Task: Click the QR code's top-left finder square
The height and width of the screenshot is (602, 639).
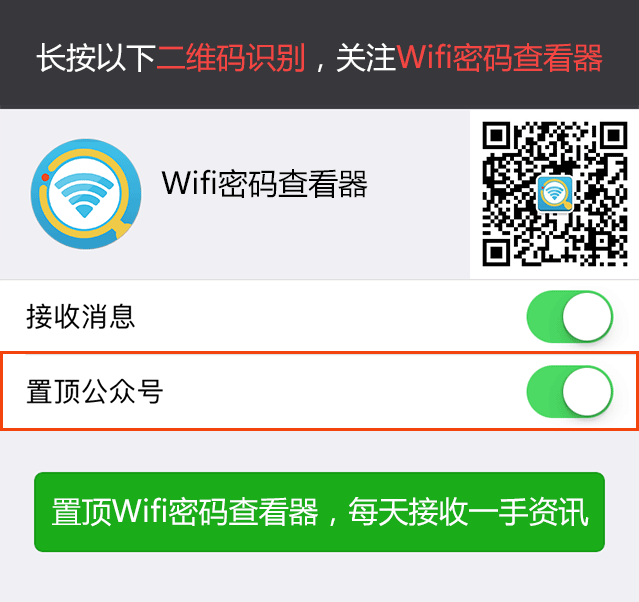Action: click(496, 135)
